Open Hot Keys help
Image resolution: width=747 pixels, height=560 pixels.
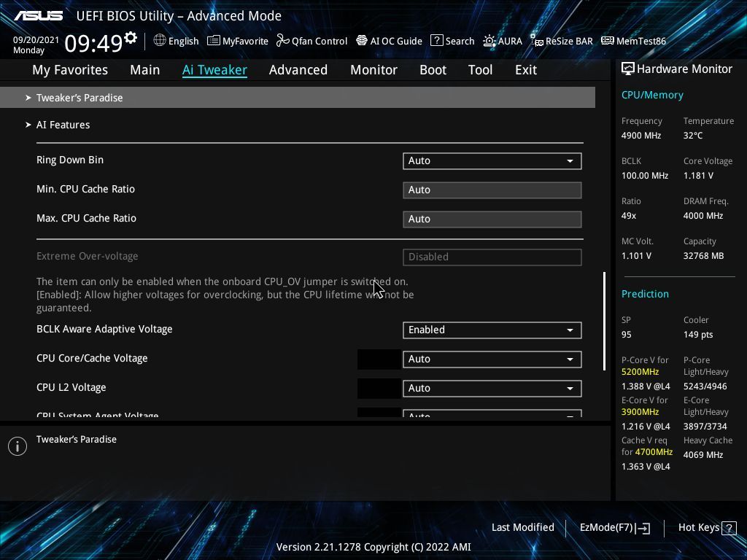[707, 528]
